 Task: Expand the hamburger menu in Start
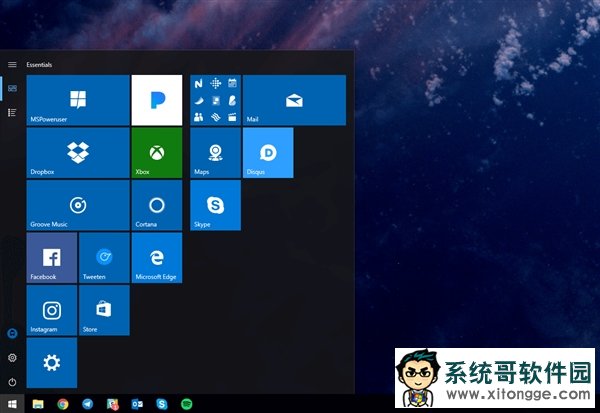point(12,64)
